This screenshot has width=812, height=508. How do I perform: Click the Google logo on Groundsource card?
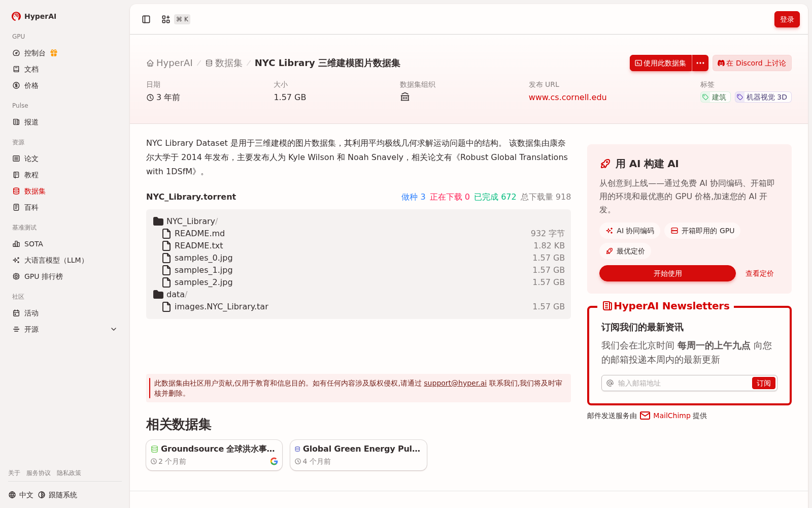pos(274,461)
